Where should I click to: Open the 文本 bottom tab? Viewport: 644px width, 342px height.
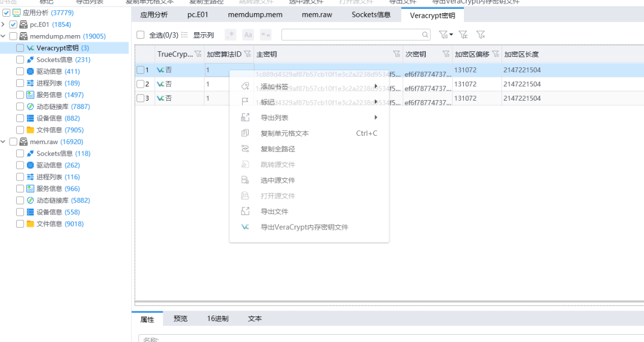click(255, 319)
